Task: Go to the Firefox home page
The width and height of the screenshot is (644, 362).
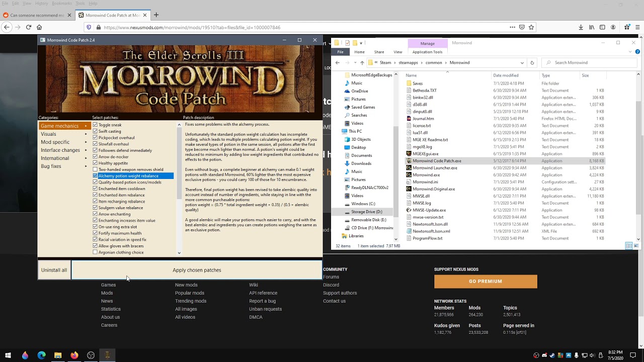Action: tap(39, 27)
